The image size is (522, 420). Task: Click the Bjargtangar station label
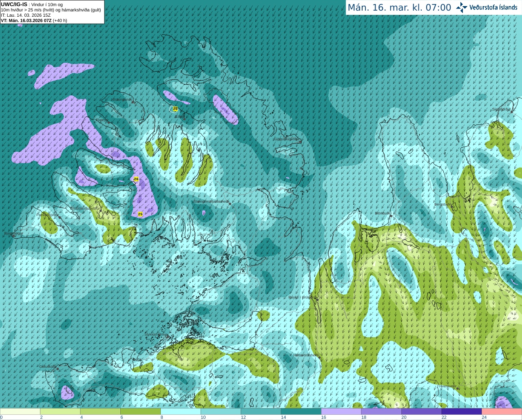(x=13, y=234)
